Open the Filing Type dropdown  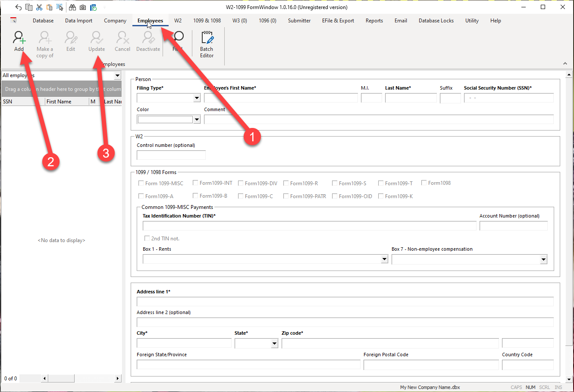coord(197,98)
